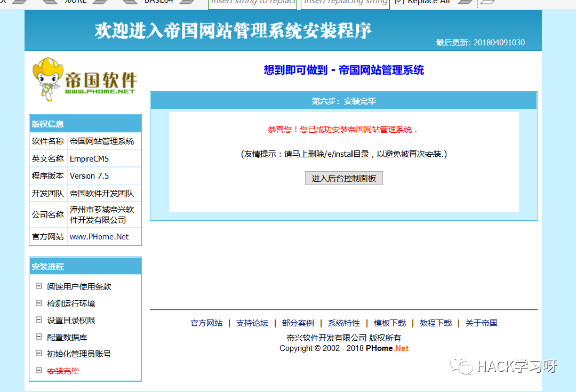Select the 配置数据库 step
This screenshot has height=392, width=576.
[x=67, y=337]
